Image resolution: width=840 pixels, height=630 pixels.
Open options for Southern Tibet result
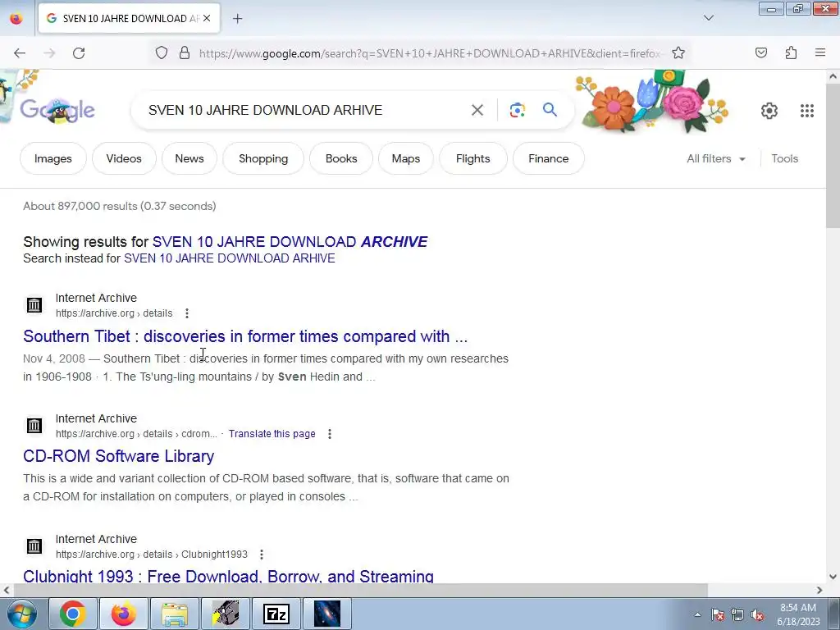tap(187, 313)
